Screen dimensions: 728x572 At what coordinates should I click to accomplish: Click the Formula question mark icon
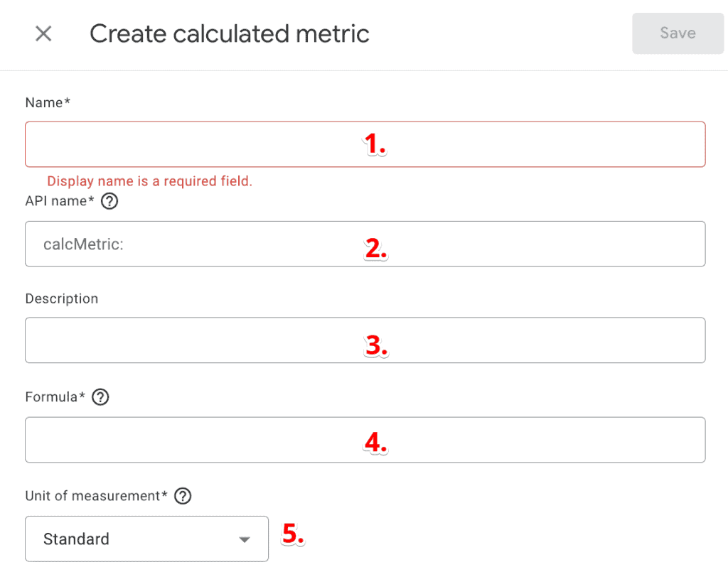coord(100,397)
